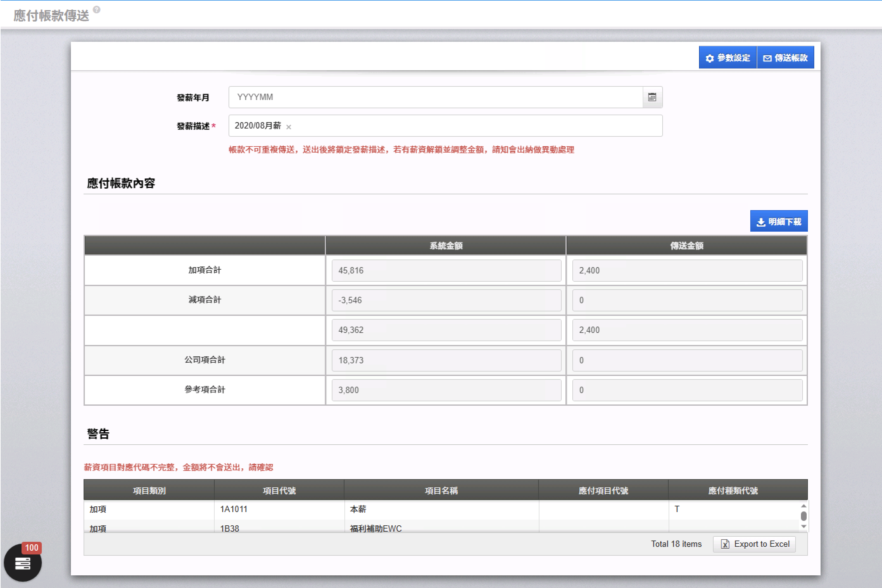Click the YYYYMM pay month field
The image size is (882, 588).
click(435, 97)
